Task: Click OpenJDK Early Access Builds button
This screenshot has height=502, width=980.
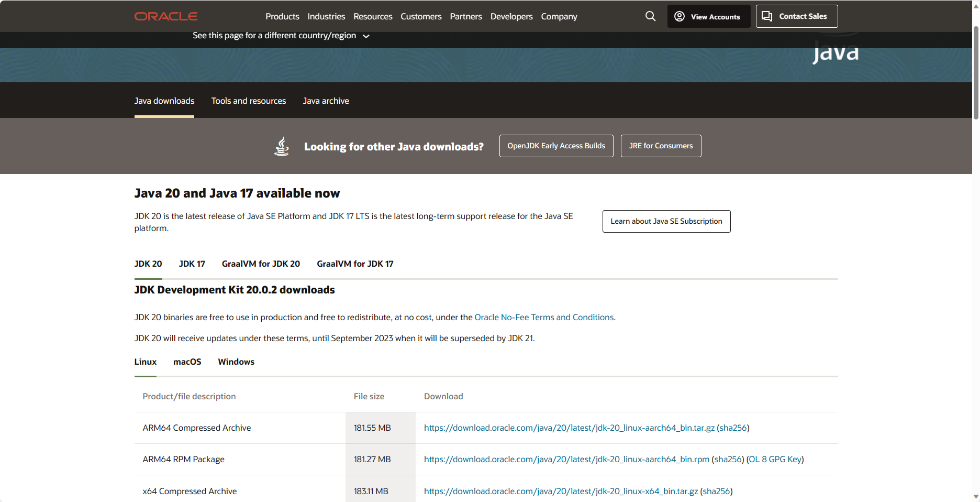Action: coord(556,146)
